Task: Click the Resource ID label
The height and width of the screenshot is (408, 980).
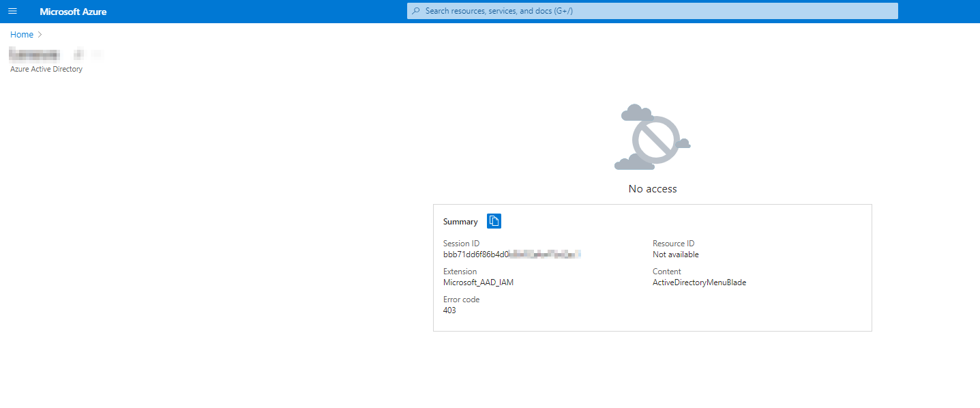Action: pyautogui.click(x=673, y=244)
